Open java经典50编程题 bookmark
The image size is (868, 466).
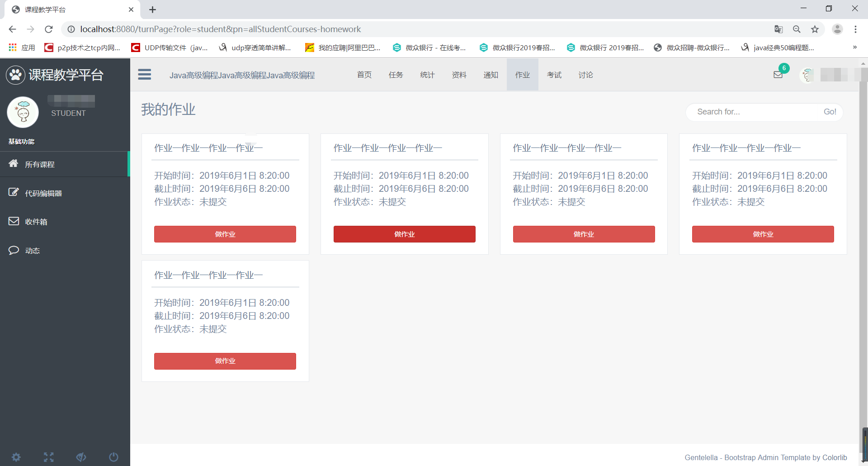click(778, 48)
